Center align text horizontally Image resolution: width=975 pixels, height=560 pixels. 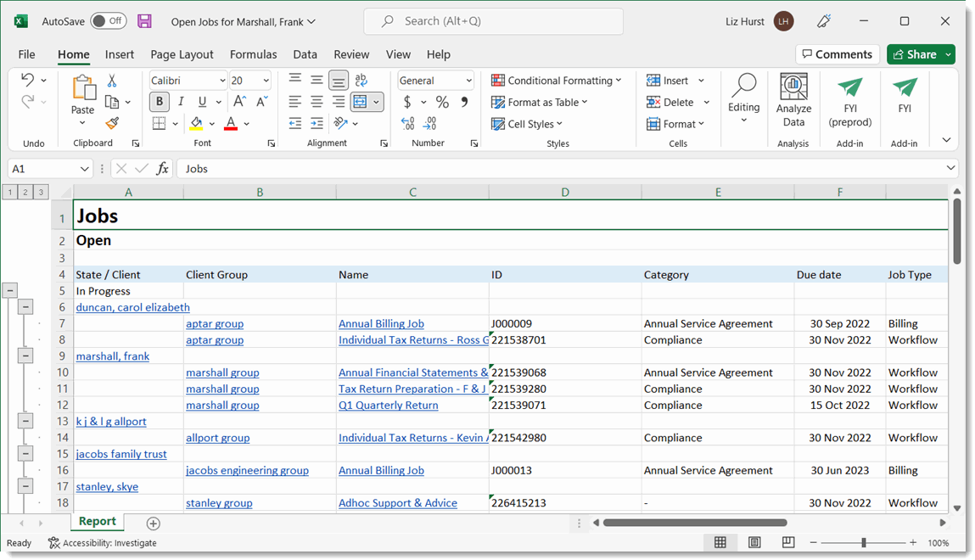click(x=317, y=101)
